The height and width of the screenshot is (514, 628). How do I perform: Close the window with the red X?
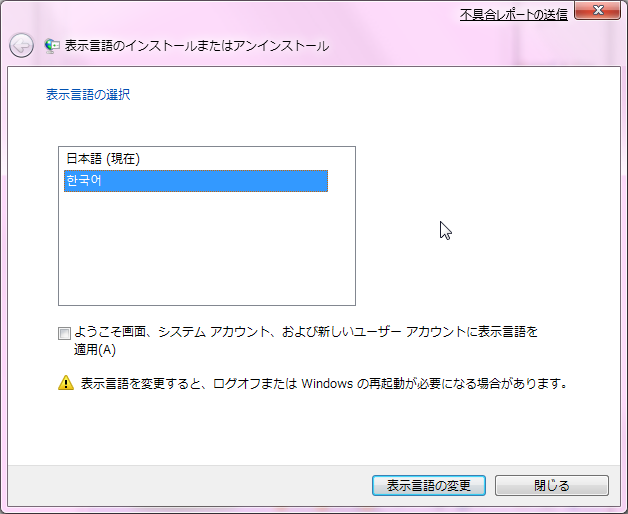pyautogui.click(x=598, y=12)
